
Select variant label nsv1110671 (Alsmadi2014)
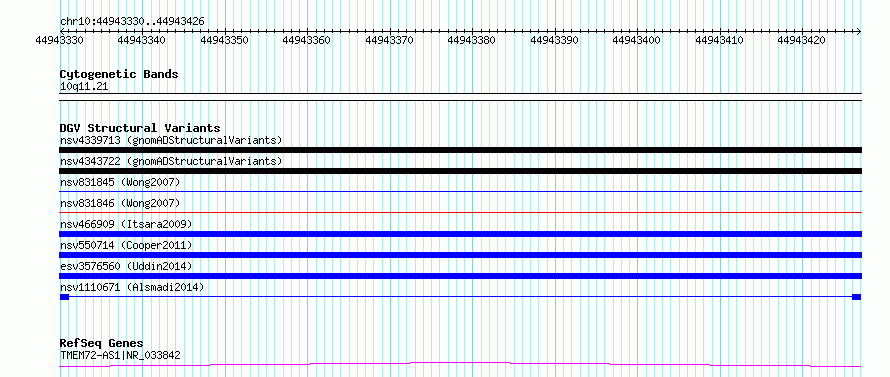point(132,287)
